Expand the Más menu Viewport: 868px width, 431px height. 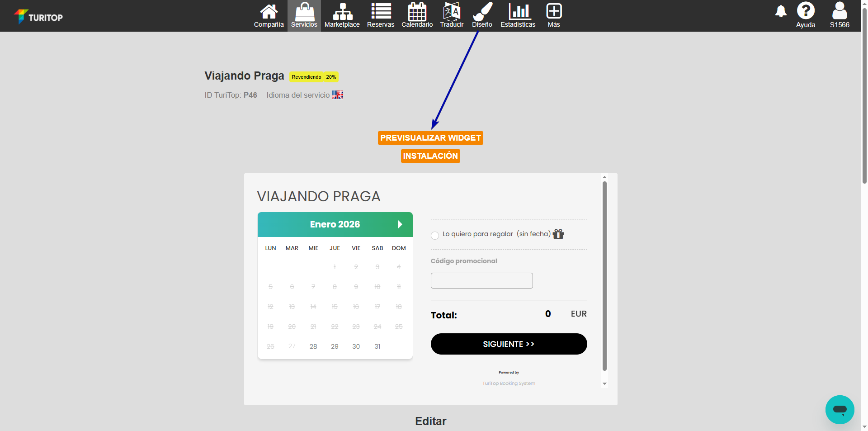pyautogui.click(x=554, y=16)
